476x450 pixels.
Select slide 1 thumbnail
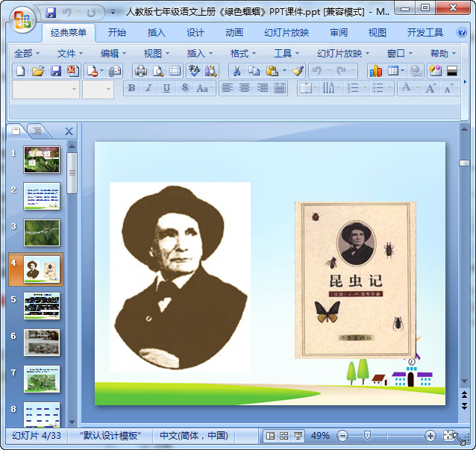pyautogui.click(x=42, y=160)
